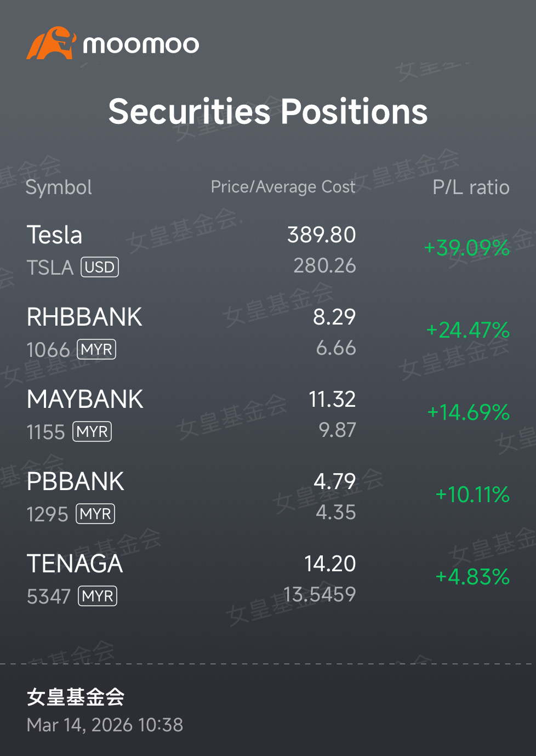
Task: Click the Symbol column header
Action: 59,187
